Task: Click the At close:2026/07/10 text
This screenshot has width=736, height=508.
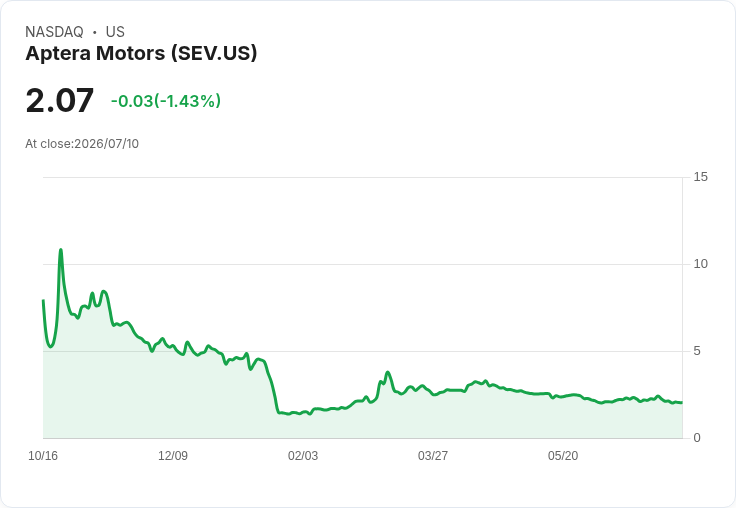Action: (x=82, y=144)
